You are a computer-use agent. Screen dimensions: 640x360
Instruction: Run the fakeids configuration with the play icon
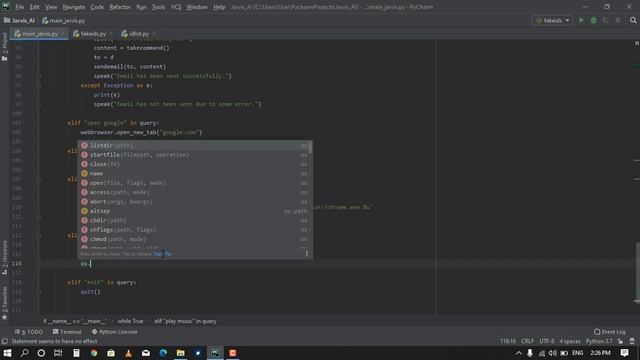tap(581, 20)
